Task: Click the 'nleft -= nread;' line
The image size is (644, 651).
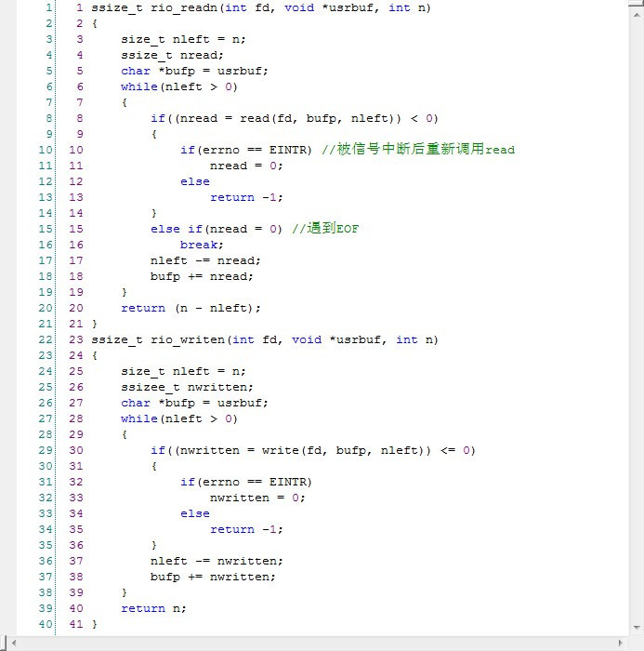Action: pyautogui.click(x=205, y=260)
